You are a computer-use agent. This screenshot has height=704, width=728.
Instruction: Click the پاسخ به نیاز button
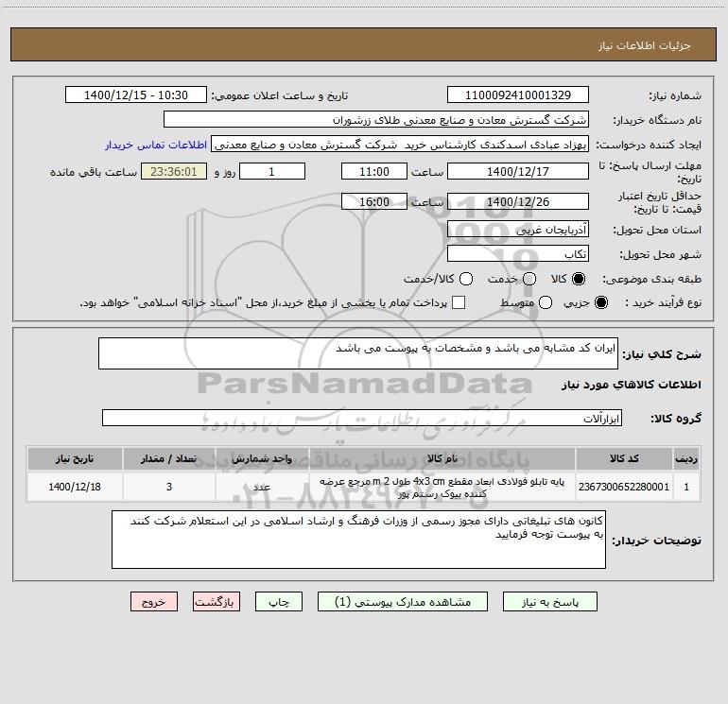coord(550,602)
